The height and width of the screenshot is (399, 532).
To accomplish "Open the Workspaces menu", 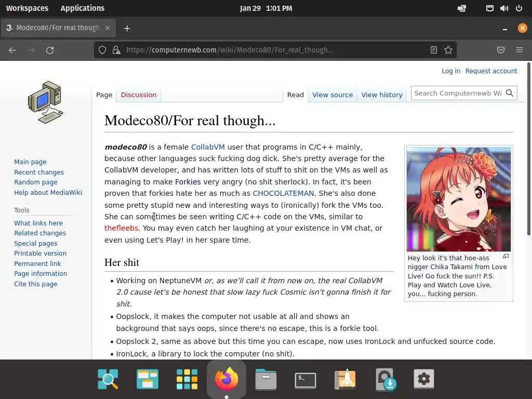I will [27, 8].
